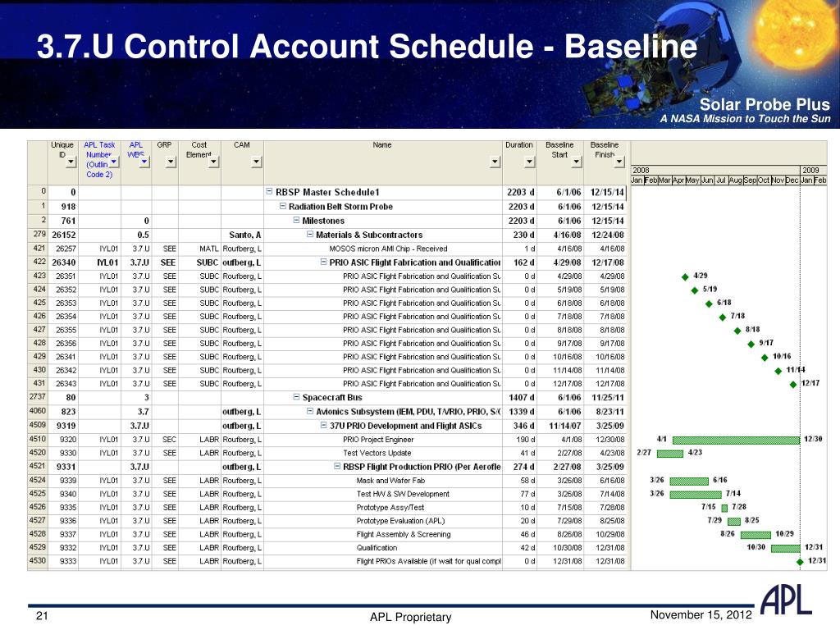
Task: Click the Prototype Assy/Test Gantt bar
Action: (x=724, y=508)
